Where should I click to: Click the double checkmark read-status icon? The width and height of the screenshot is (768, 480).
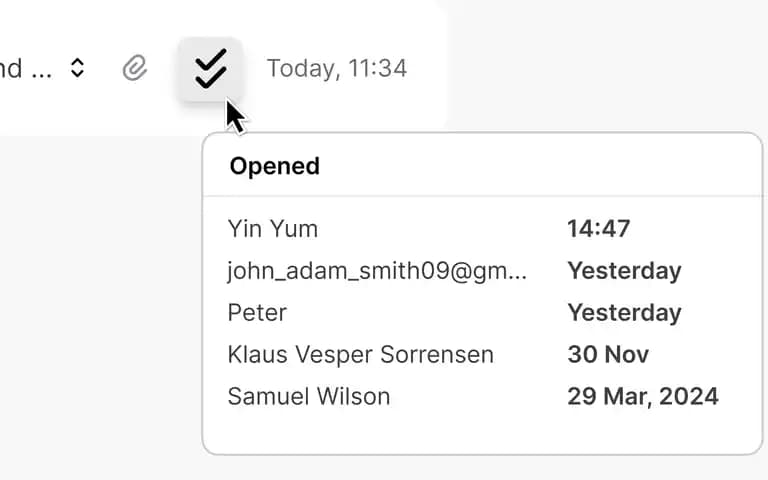coord(211,69)
